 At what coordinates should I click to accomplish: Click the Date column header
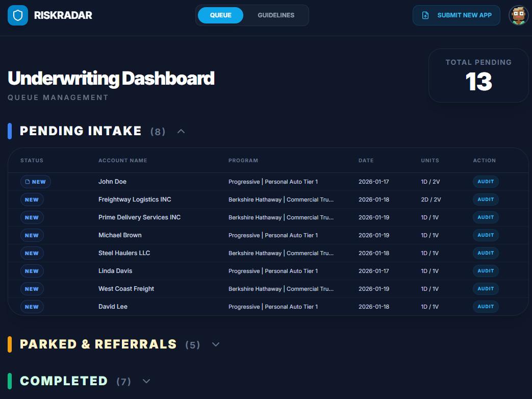point(366,160)
